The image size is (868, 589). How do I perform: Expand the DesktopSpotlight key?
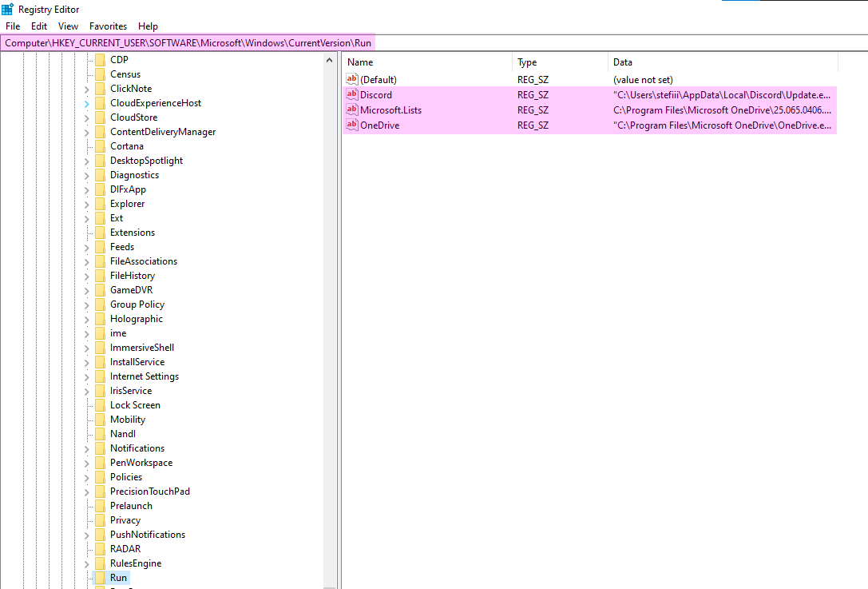[x=87, y=161]
